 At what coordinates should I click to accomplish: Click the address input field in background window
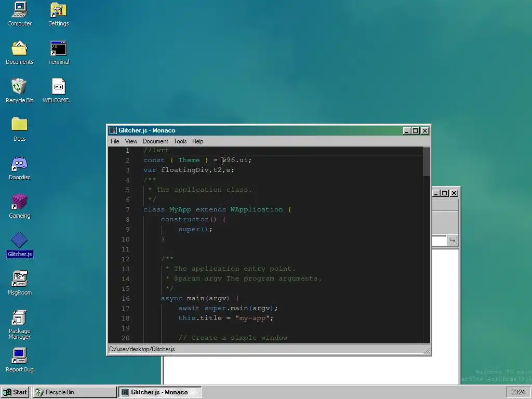pos(439,241)
